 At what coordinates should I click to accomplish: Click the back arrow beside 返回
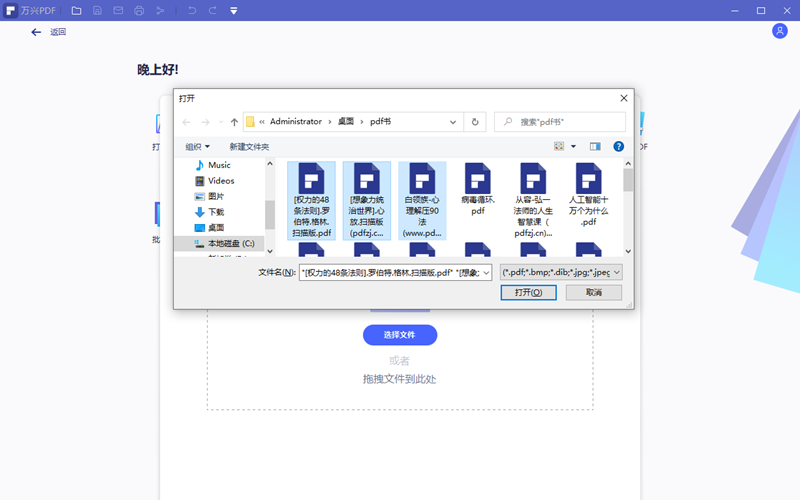37,32
